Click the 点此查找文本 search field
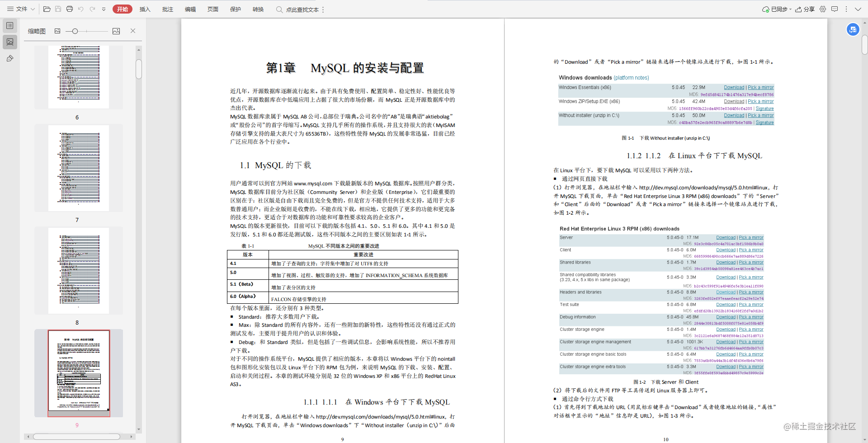This screenshot has width=868, height=443. pos(297,9)
